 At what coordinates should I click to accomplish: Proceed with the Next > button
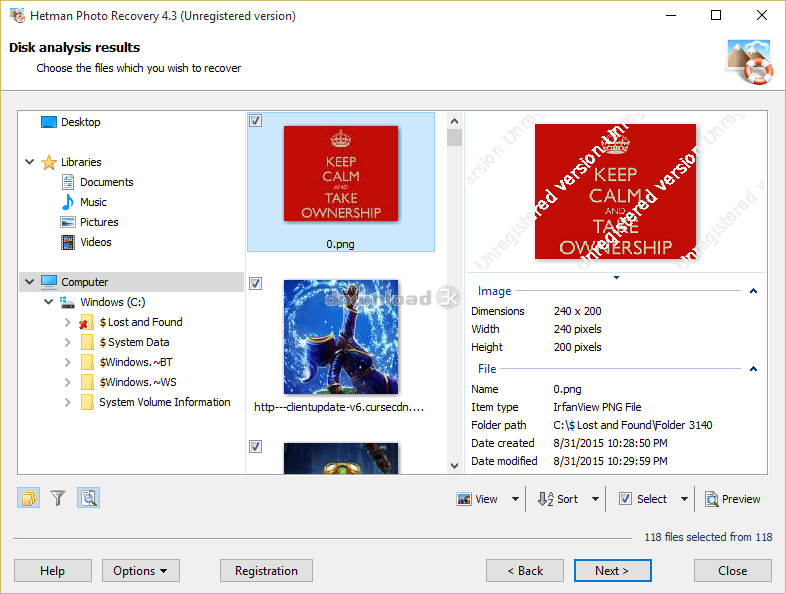613,571
